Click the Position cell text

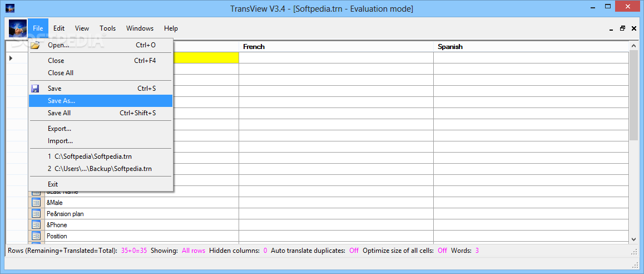coord(57,236)
